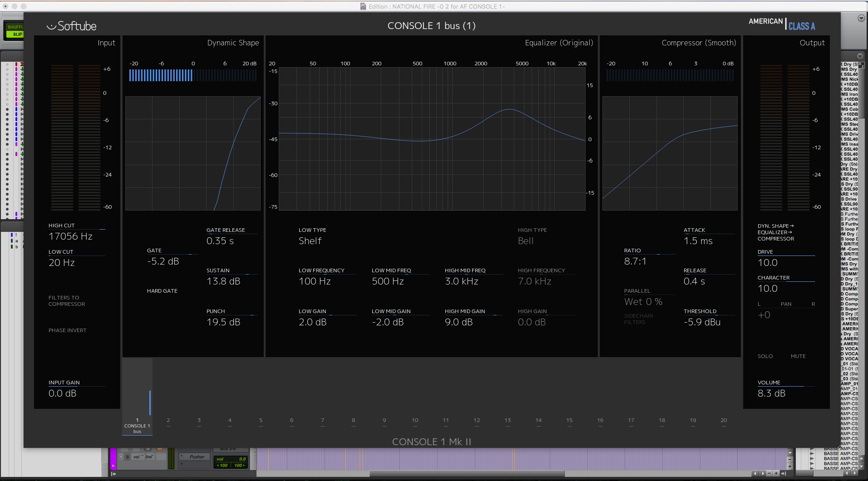Viewport: 868px width, 481px height.
Task: Click the Equalizer (Original) section title
Action: [x=559, y=43]
